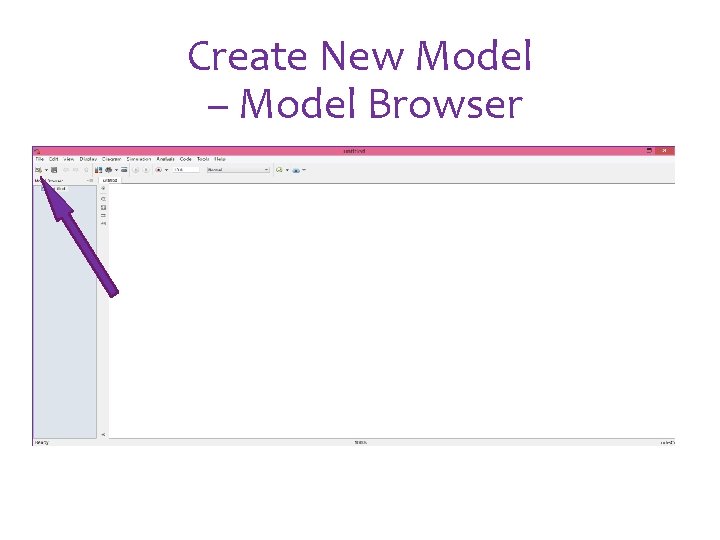This screenshot has height=540, width=720.
Task: Expand the Build Model dropdown arrow
Action: (304, 170)
